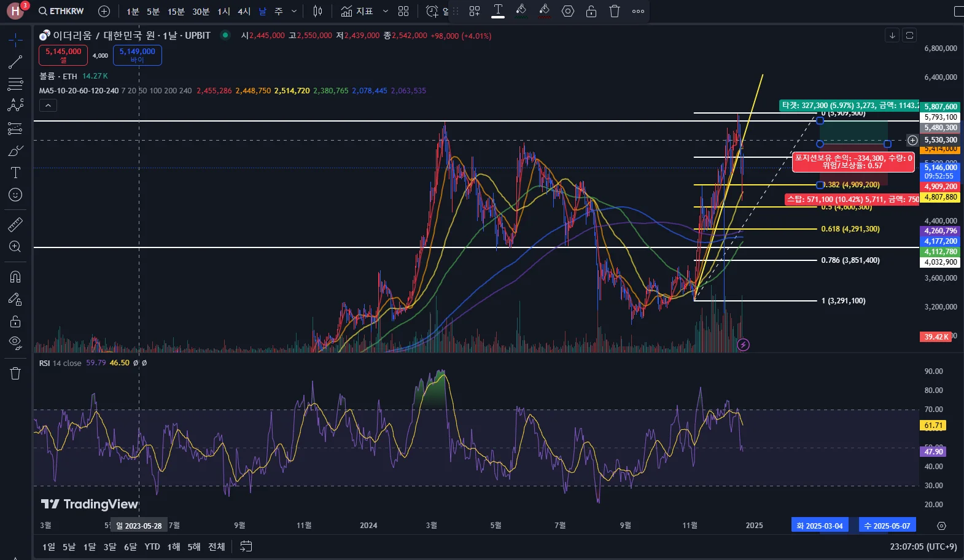
Task: Activate the zoom-in magnifier tool
Action: click(15, 247)
